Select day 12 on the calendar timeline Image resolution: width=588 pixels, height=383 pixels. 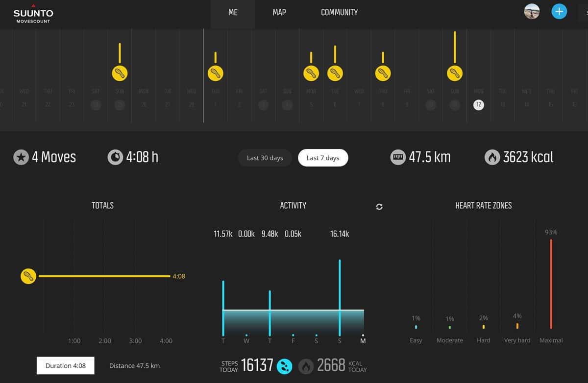478,104
